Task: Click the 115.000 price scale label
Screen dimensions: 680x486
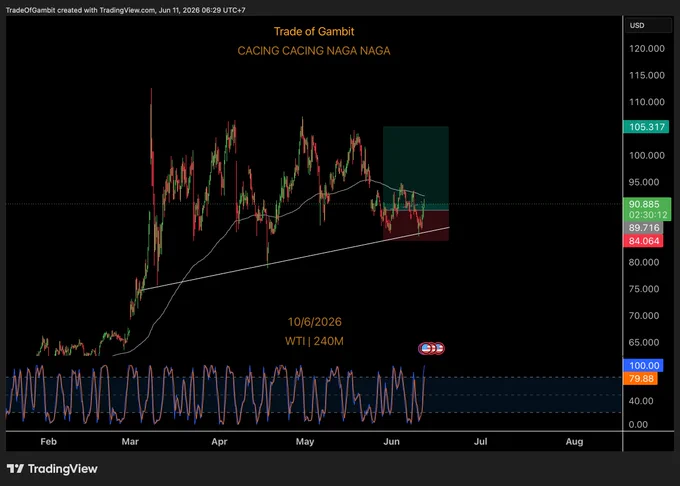Action: coord(647,75)
